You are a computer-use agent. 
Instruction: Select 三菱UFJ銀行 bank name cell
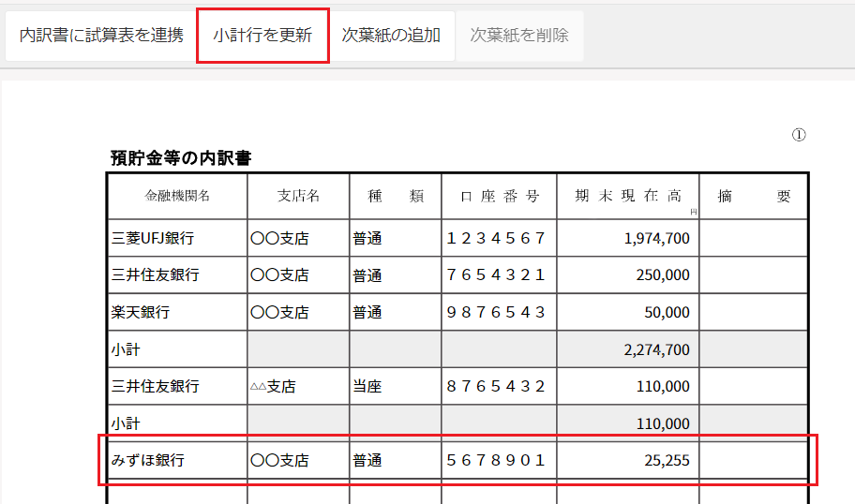[178, 238]
